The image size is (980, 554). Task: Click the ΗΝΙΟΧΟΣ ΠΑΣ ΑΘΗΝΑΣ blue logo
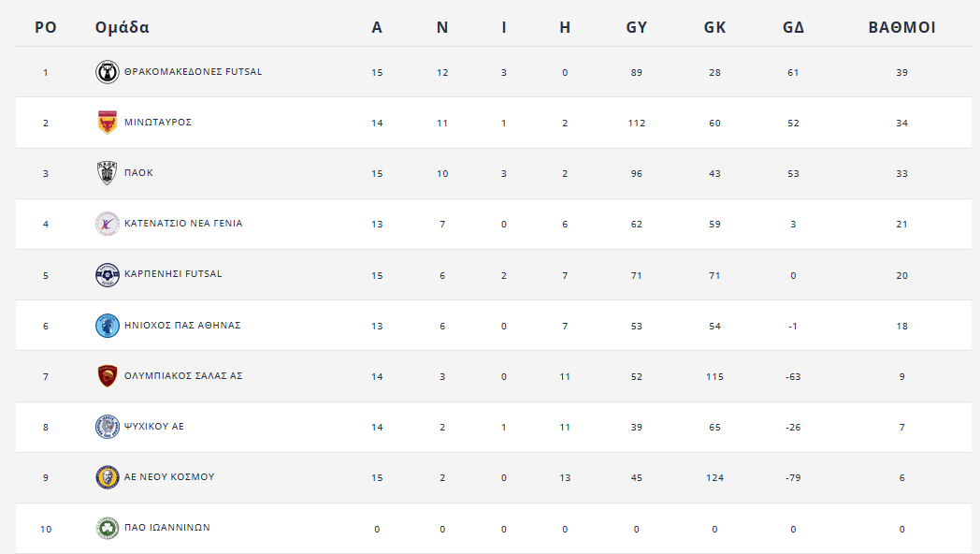(x=108, y=326)
